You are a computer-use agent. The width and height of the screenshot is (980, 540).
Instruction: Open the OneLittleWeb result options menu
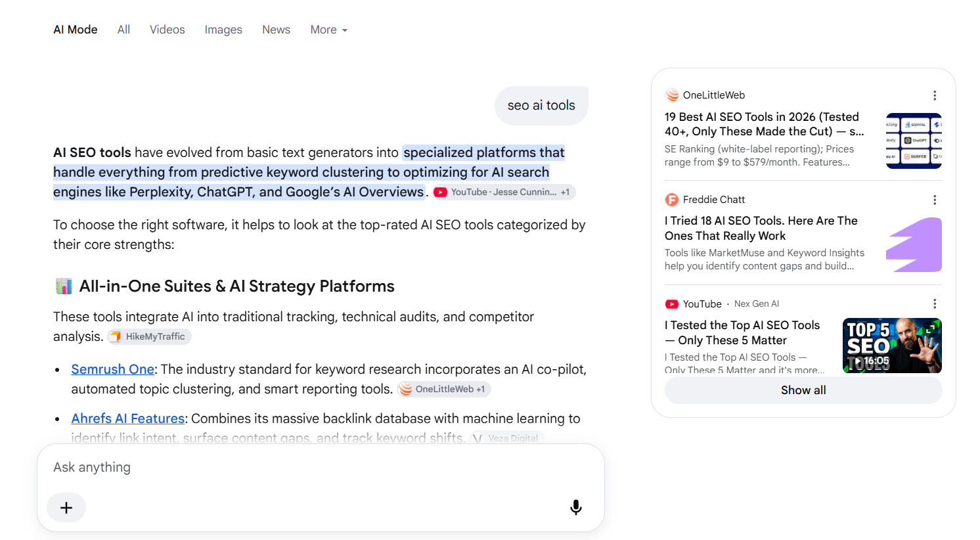point(935,95)
